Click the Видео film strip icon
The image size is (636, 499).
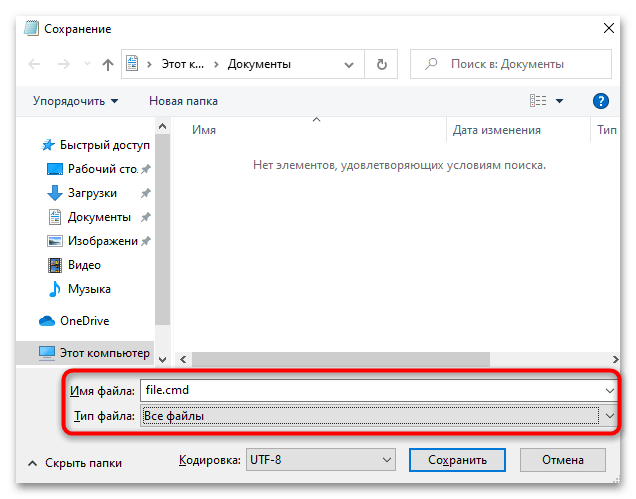[x=55, y=265]
